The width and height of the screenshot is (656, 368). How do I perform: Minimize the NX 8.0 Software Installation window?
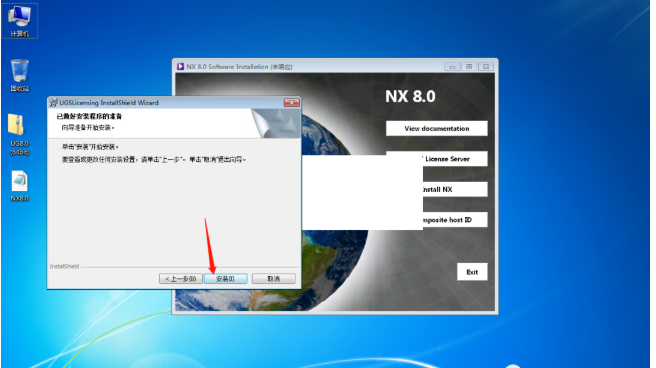[x=452, y=66]
